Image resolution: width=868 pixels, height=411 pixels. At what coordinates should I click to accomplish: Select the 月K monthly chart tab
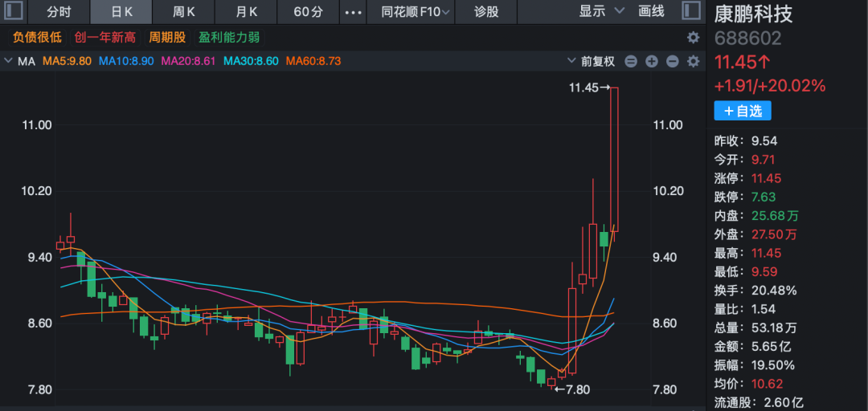pyautogui.click(x=247, y=12)
